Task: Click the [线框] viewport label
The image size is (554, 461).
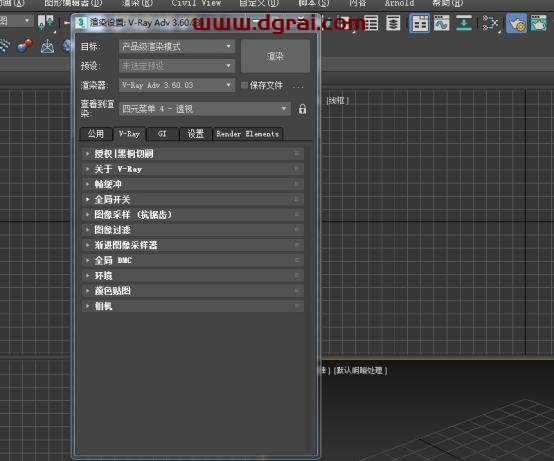Action: click(338, 101)
